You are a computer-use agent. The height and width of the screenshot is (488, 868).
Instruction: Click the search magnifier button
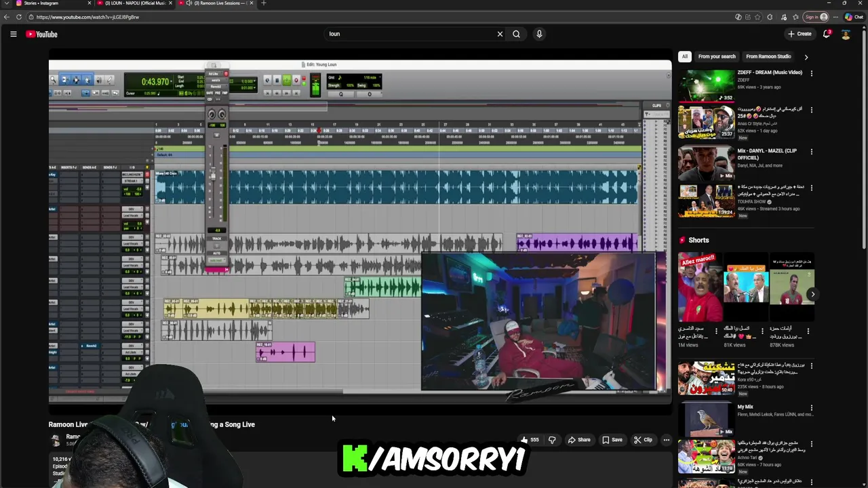click(517, 34)
